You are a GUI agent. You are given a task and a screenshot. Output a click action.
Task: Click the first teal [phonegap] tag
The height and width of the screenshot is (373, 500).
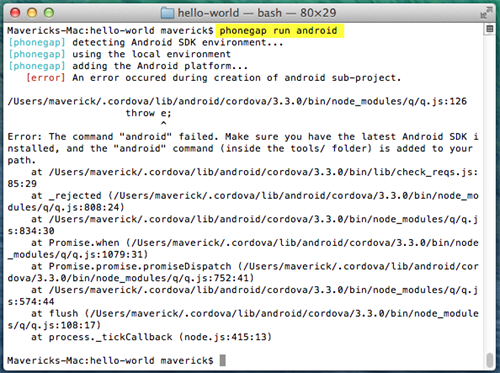click(x=37, y=42)
